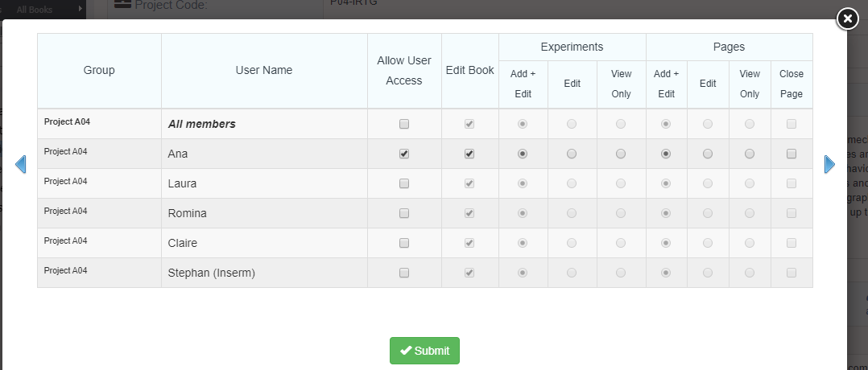Toggle Edit Book checkbox for All members

point(469,124)
